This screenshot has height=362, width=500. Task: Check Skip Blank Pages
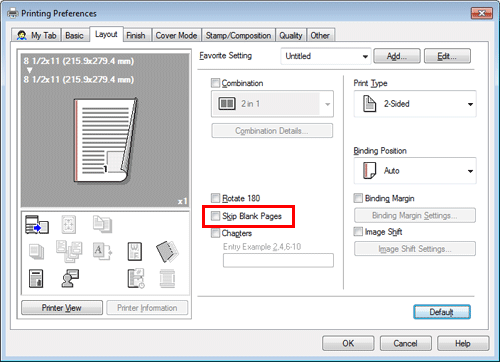216,216
